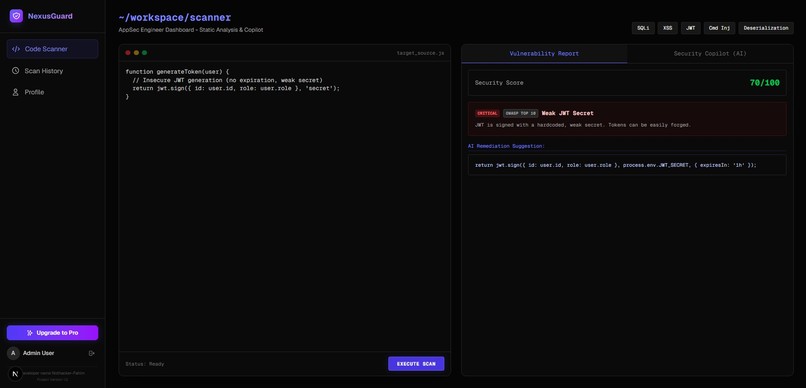Viewport: 806px width, 388px height.
Task: Click the OWASP TOP 10 badge
Action: pyautogui.click(x=520, y=113)
